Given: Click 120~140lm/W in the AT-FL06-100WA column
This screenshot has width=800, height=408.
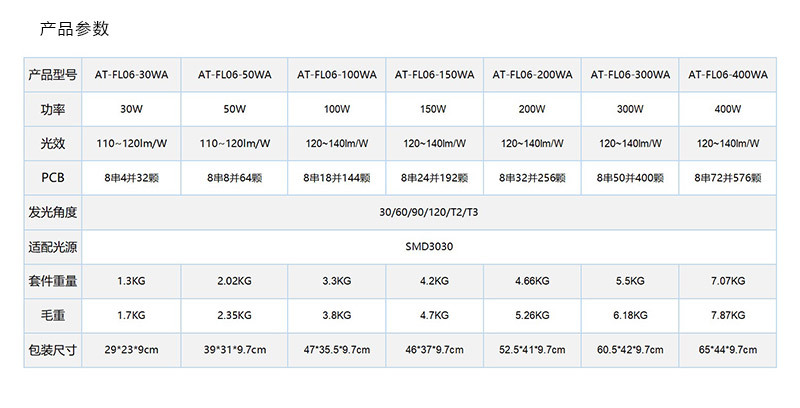Looking at the screenshot, I should click(x=337, y=143).
